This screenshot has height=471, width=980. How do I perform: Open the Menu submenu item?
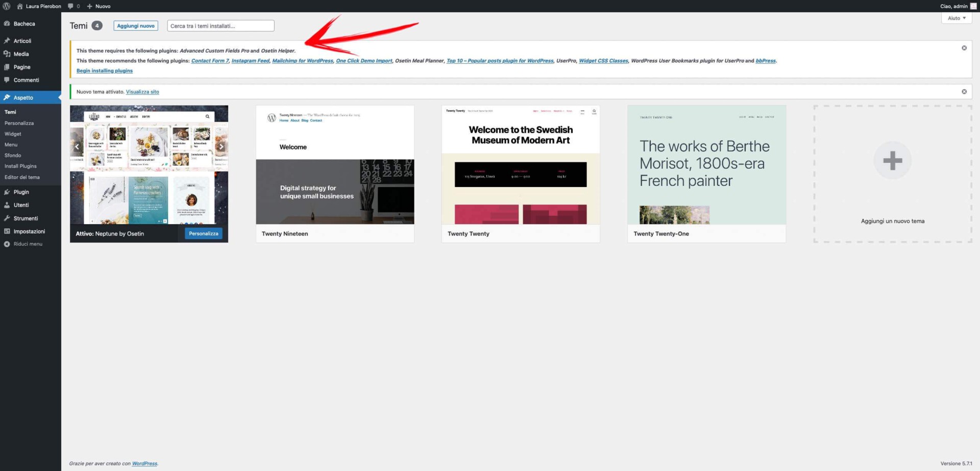11,145
